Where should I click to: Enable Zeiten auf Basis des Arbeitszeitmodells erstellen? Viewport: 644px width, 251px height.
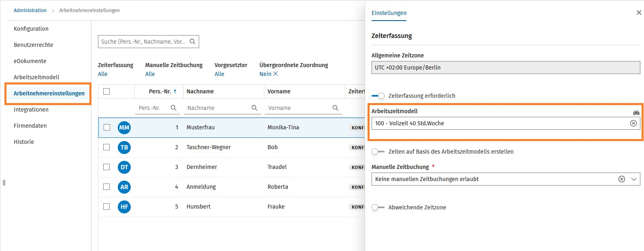(378, 152)
